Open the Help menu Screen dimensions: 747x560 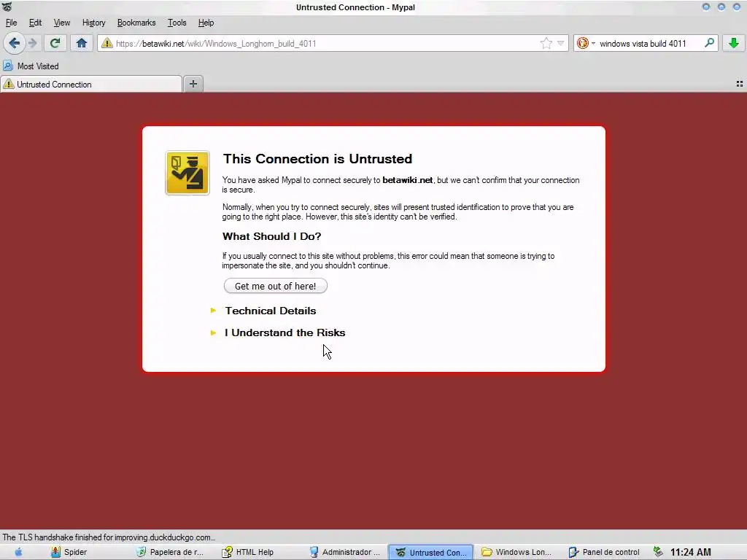coord(206,23)
